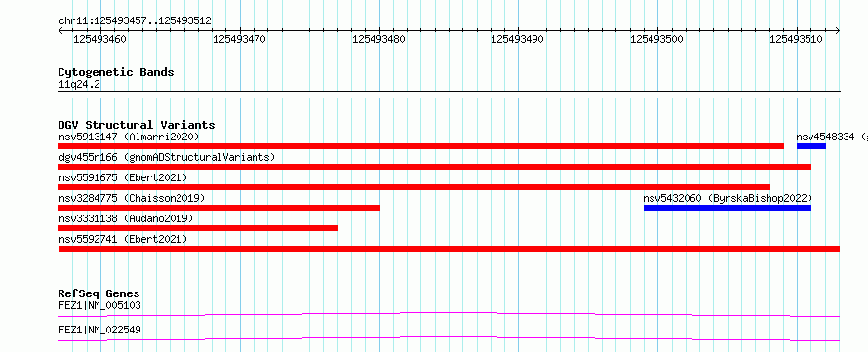
Task: Open dgv455n166 gnomADStructuralVariants label
Action: coord(167,157)
